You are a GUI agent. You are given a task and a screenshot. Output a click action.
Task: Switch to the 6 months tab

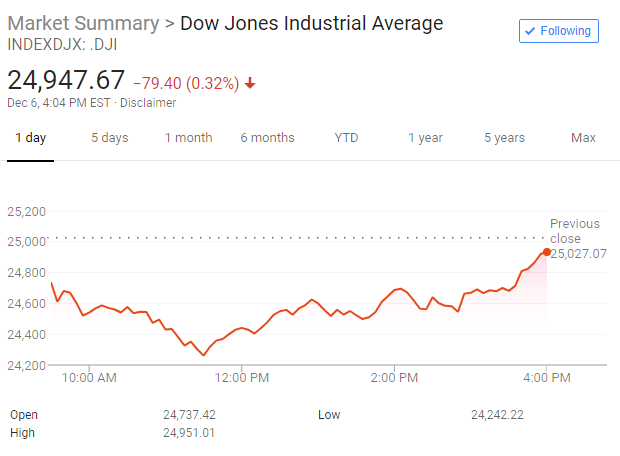[267, 138]
